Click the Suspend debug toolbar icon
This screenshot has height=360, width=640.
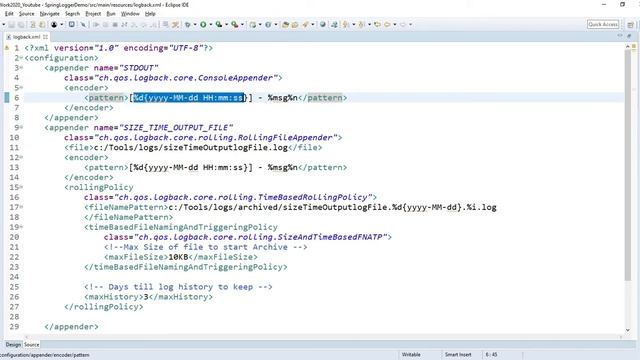[x=105, y=24]
